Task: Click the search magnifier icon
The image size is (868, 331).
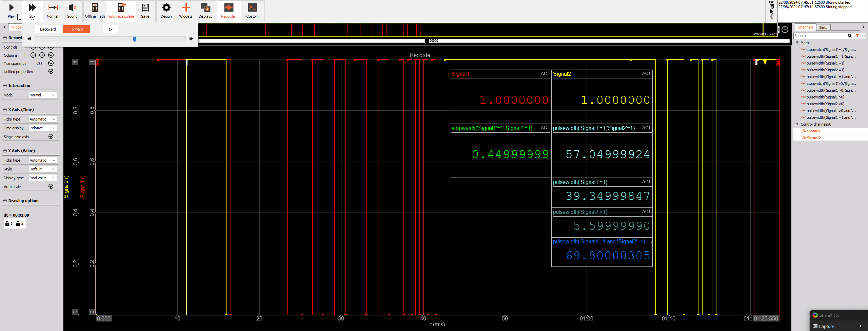Action: pyautogui.click(x=850, y=36)
